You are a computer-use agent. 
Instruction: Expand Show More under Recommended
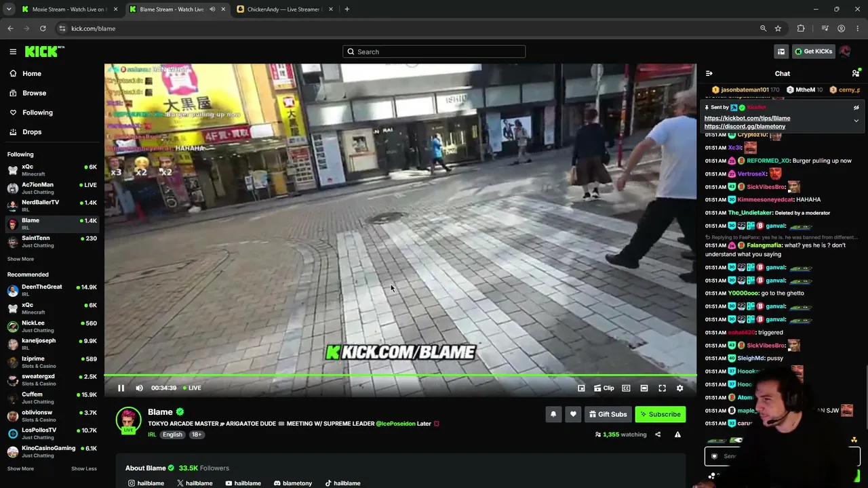tap(20, 468)
